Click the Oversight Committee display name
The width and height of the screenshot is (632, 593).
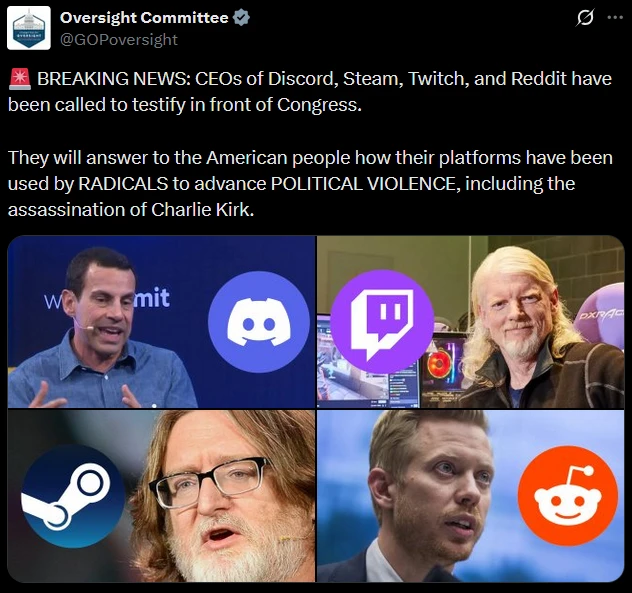pos(144,18)
